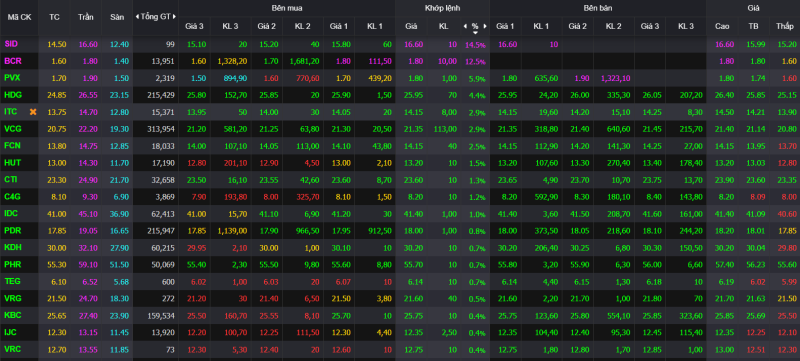Click IDC ceiling price 45.10
This screenshot has width=800, height=361.
point(87,214)
